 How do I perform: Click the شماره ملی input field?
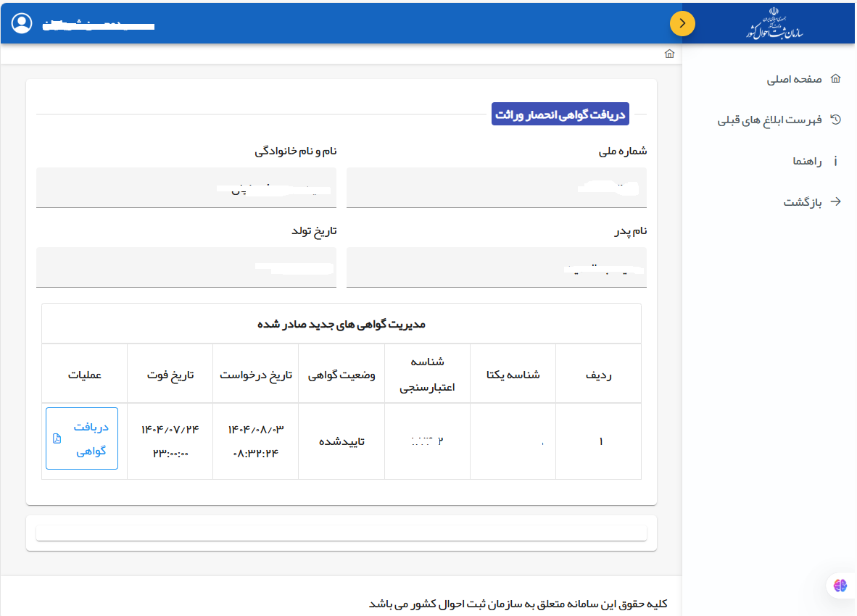(496, 188)
